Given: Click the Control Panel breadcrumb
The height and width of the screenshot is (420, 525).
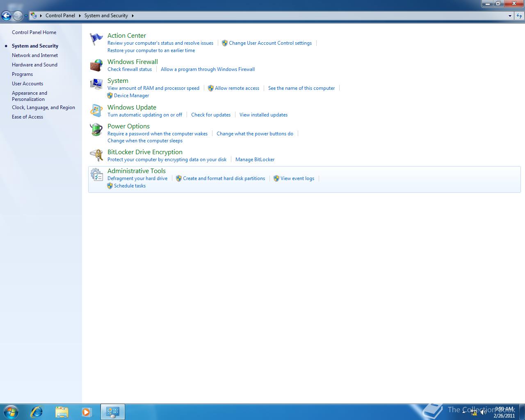Looking at the screenshot, I should (60, 16).
